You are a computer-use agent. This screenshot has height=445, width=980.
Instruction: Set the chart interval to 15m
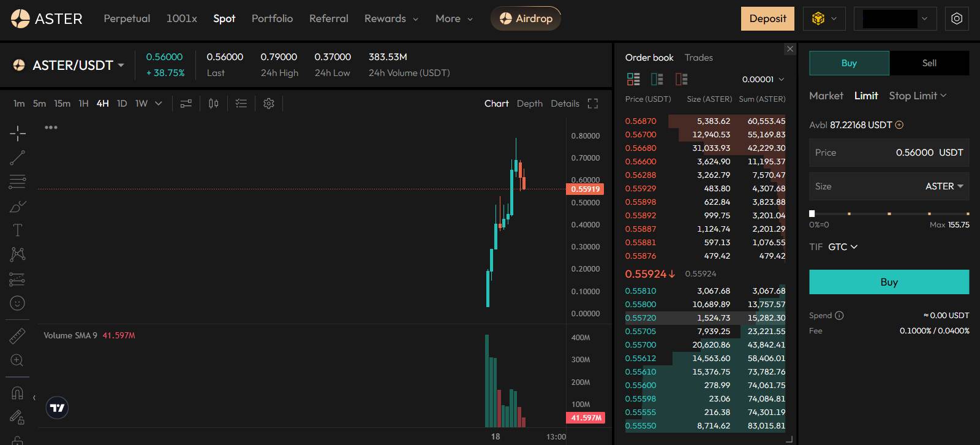(62, 104)
